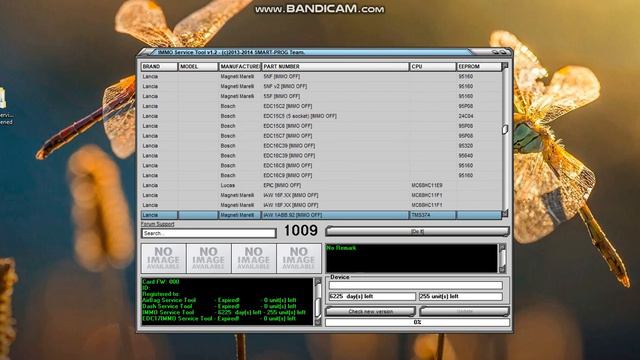
Task: Click the 24C04 EEPROM cell
Action: tap(479, 116)
